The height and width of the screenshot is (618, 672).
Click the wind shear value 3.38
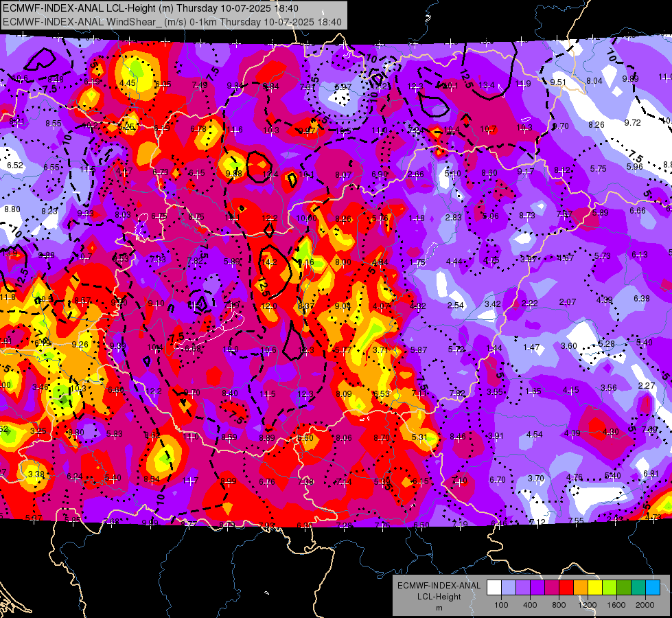36,474
